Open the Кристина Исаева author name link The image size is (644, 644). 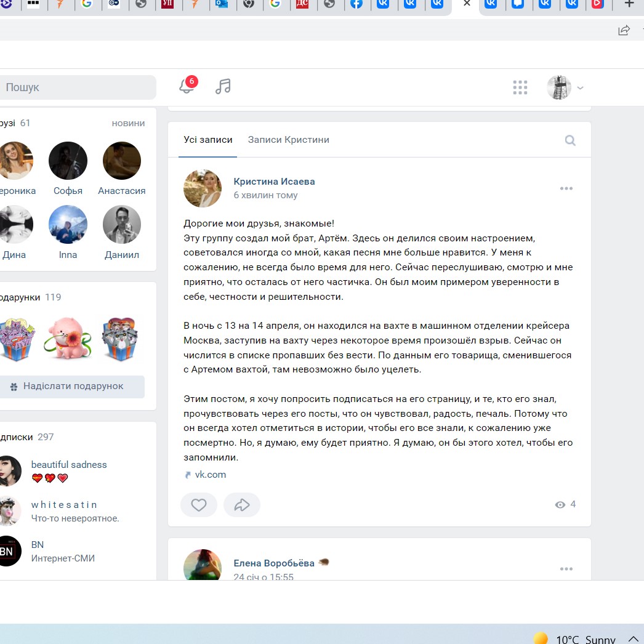point(274,182)
